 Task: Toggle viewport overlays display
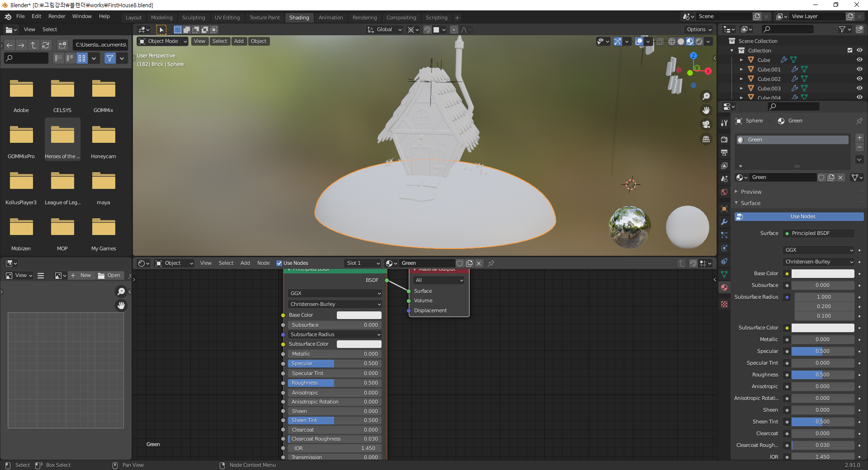point(639,42)
